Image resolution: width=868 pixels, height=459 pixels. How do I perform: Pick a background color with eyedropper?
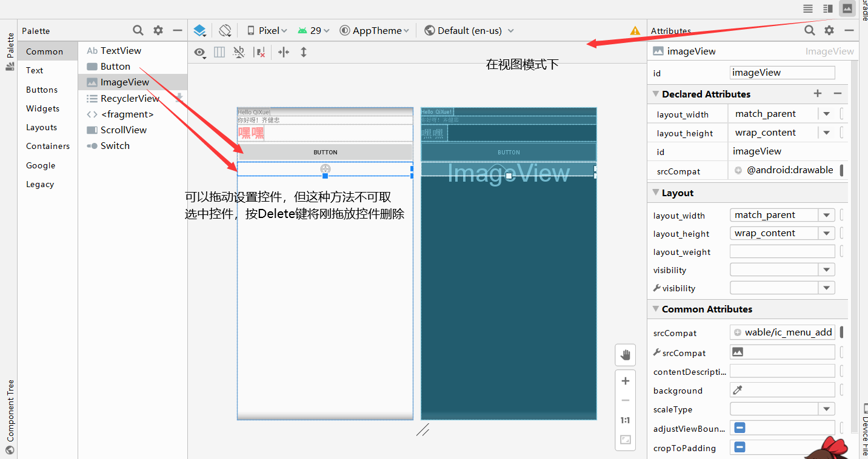738,390
